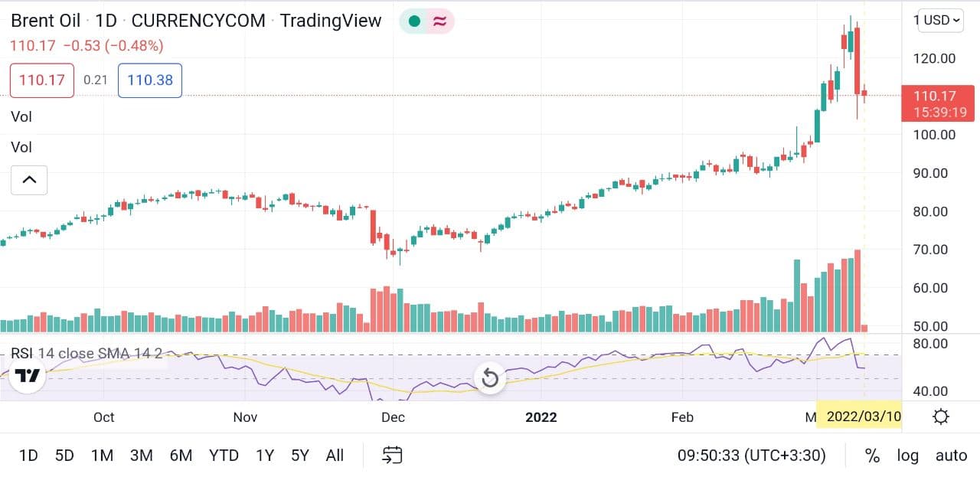Open timezone menu 09:50:33 (UTC+3:30)
Viewport: 980px width, 477px height.
coord(752,456)
